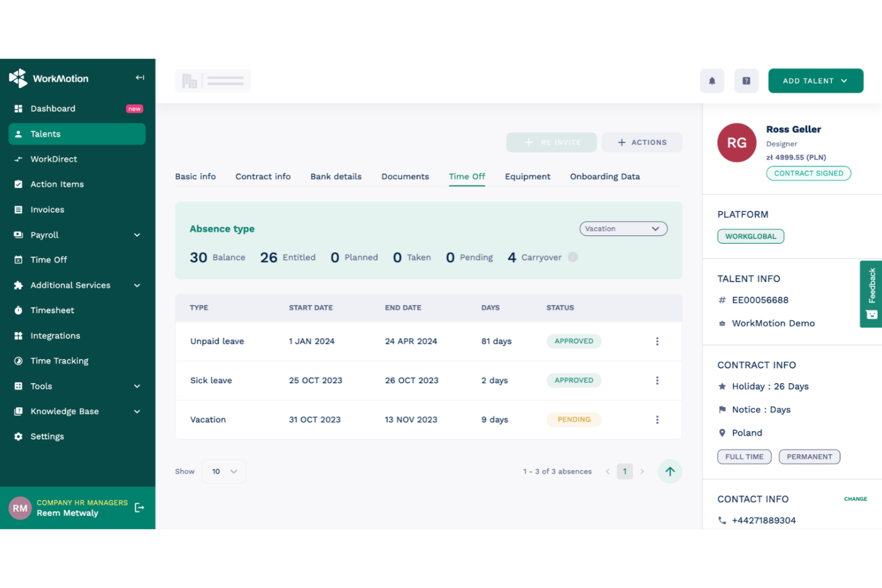Open the Feedback side tab

click(x=871, y=294)
